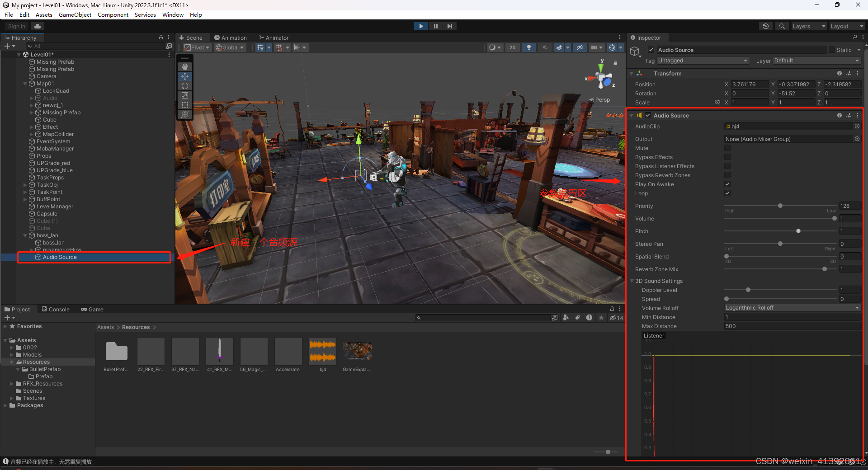Select the Move tool in Scene
The image size is (868, 470).
pos(185,76)
